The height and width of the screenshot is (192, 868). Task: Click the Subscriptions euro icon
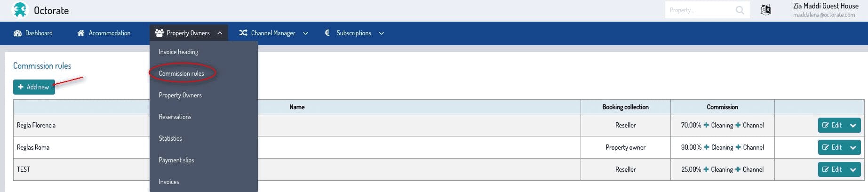tap(327, 33)
